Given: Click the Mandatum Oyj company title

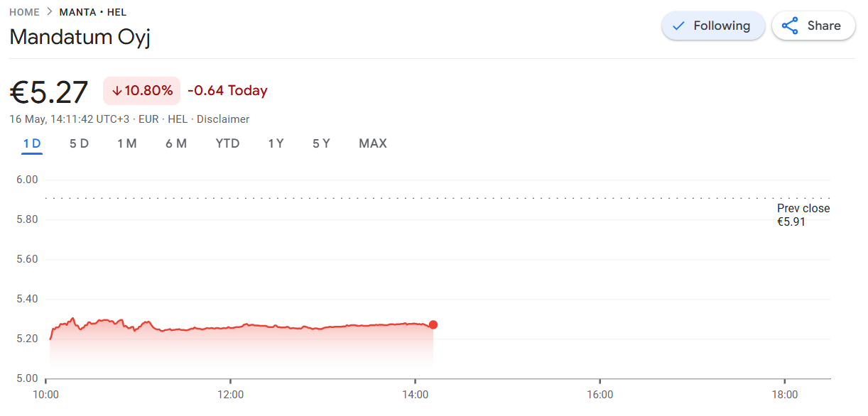Looking at the screenshot, I should (x=80, y=37).
